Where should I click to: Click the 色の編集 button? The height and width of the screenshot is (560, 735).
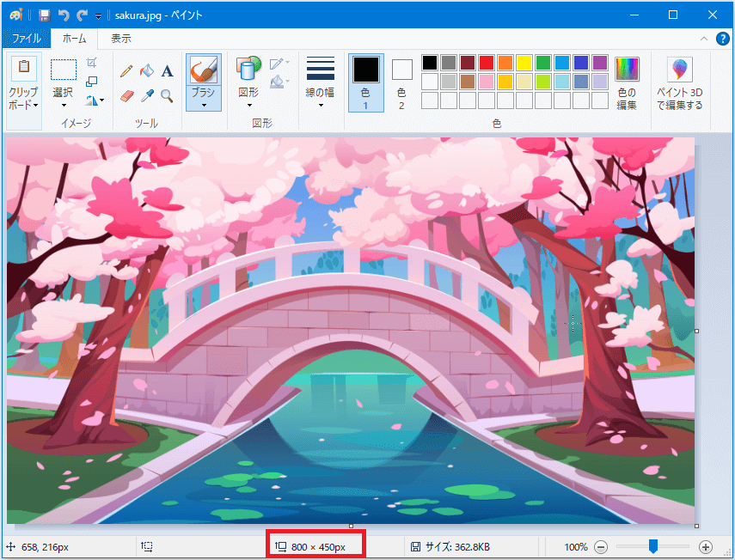[x=627, y=83]
